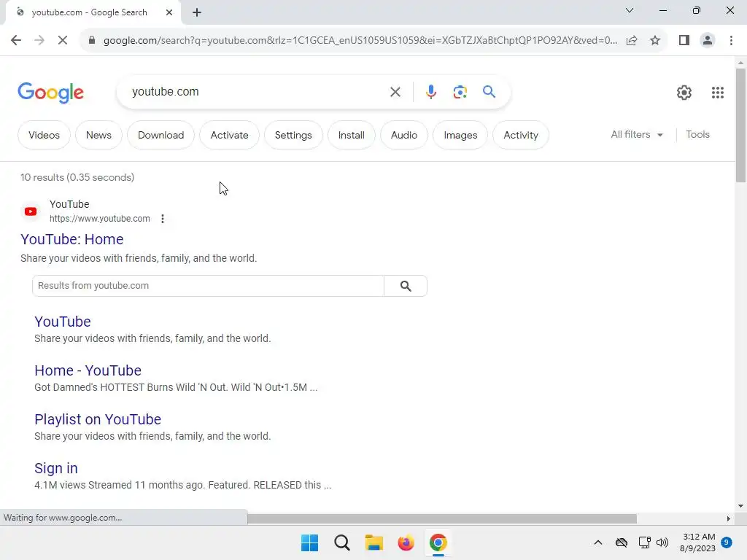The width and height of the screenshot is (747, 560).
Task: Bookmark this tab with star icon
Action: click(655, 41)
